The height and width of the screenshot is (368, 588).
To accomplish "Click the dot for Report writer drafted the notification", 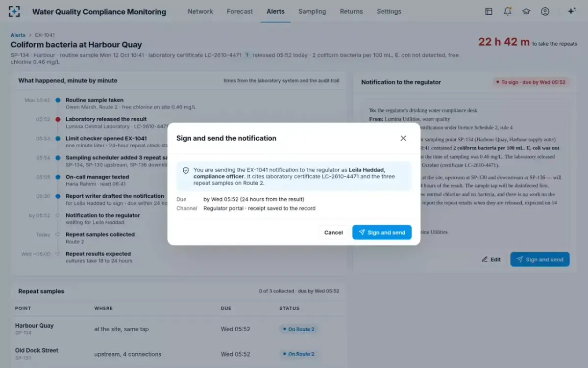I will 58,196.
